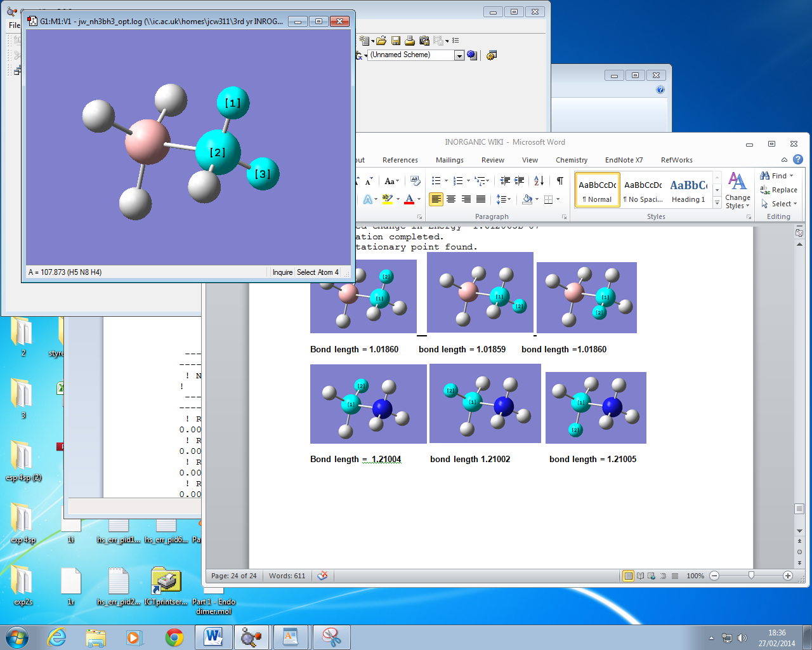812x650 pixels.
Task: Select the Normal style
Action: click(x=598, y=190)
